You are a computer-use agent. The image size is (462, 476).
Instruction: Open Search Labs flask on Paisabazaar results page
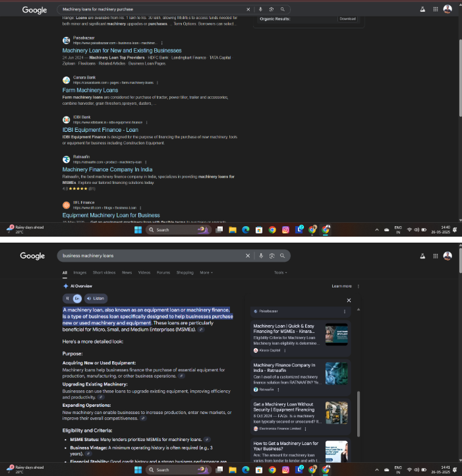(x=422, y=9)
